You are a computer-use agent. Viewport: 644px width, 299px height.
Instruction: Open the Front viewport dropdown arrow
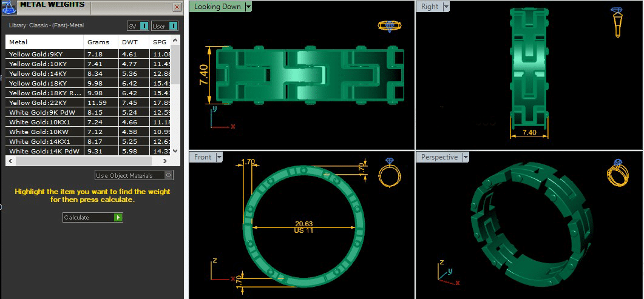click(219, 157)
